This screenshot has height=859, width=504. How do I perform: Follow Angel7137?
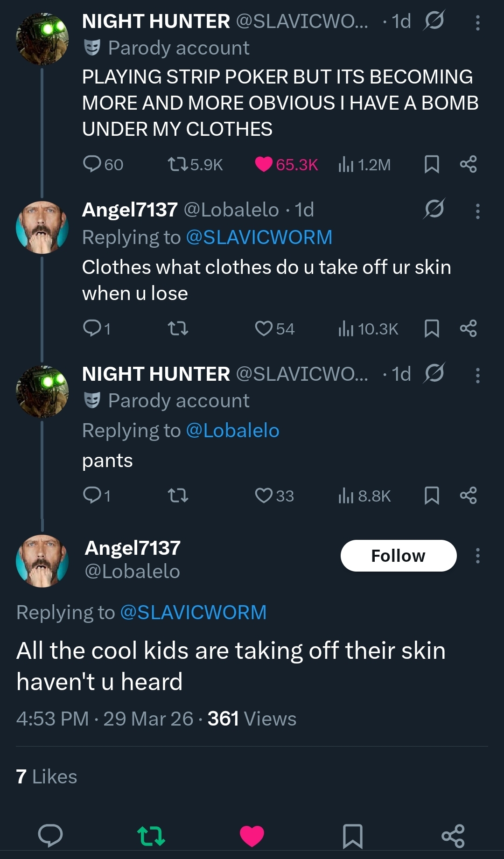398,556
